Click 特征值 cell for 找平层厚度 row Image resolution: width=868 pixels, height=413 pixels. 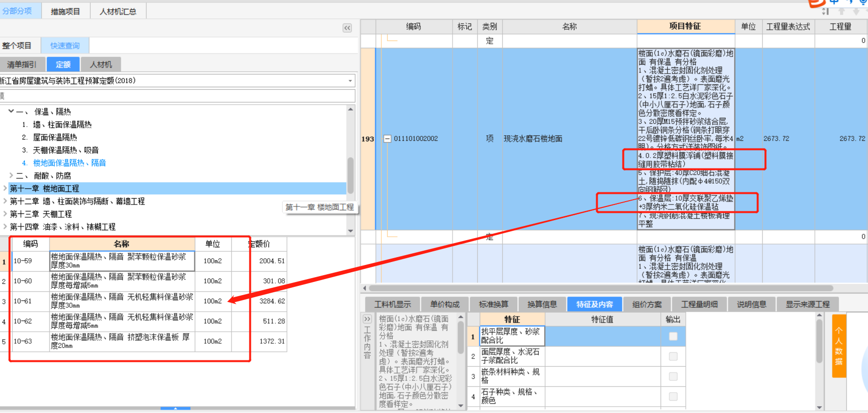point(603,336)
